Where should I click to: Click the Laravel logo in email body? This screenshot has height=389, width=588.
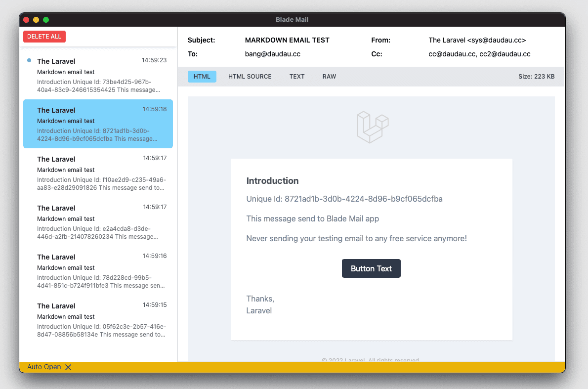point(373,127)
